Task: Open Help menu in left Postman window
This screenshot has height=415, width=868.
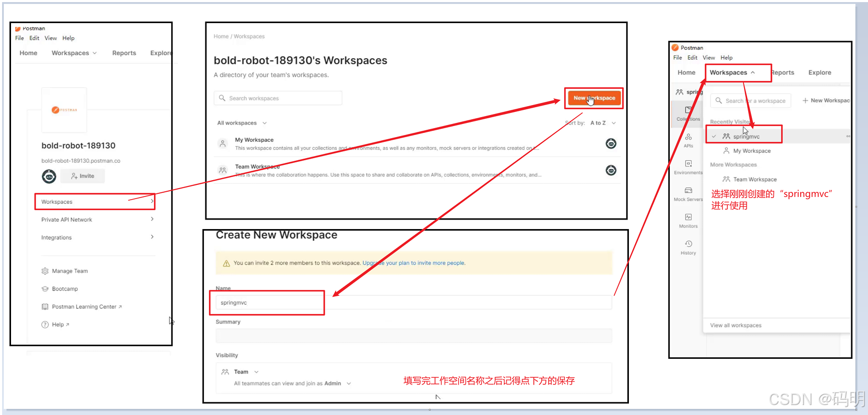Action: [x=68, y=38]
